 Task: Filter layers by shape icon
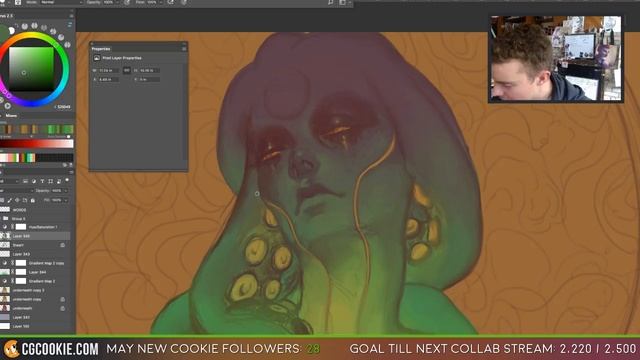pyautogui.click(x=51, y=181)
